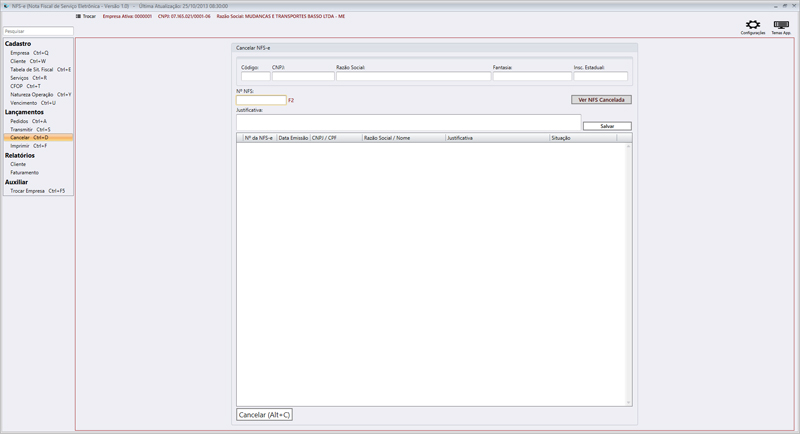This screenshot has width=800, height=434.
Task: Open Serviços Ctrl+R menu entry
Action: [x=28, y=78]
